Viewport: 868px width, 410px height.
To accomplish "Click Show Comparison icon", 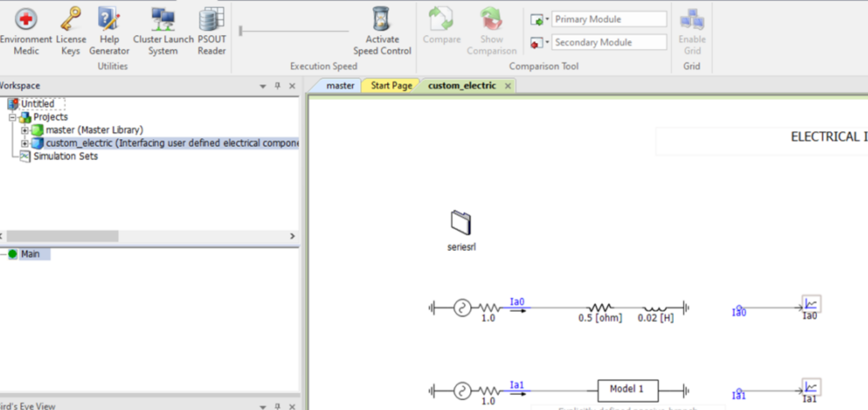I will click(x=491, y=19).
